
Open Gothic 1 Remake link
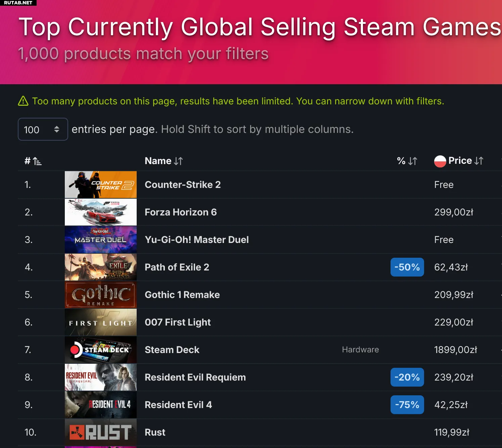pyautogui.click(x=182, y=295)
